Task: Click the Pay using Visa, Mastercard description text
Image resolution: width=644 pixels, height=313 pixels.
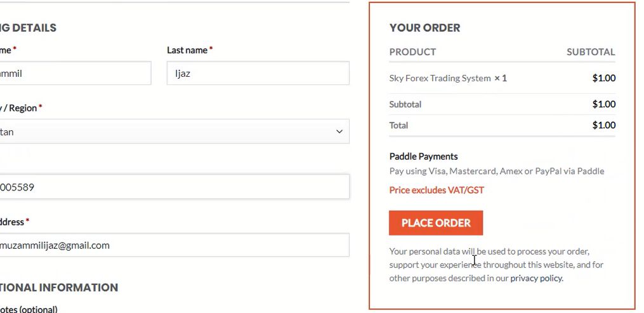Action: 496,171
